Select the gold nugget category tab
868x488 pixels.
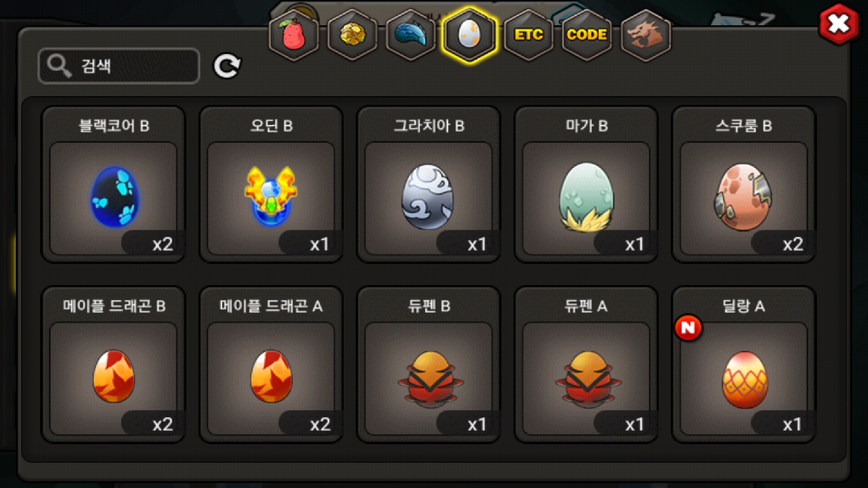352,35
